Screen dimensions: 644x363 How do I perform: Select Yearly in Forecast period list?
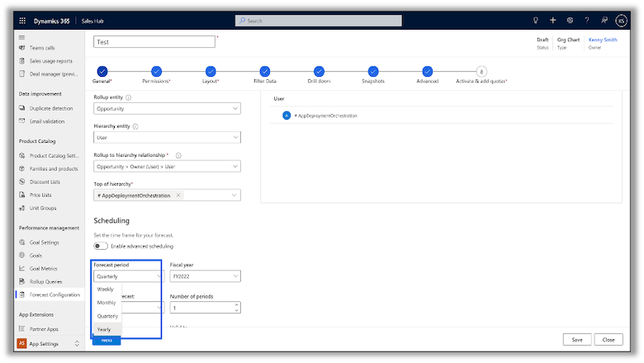pos(107,329)
